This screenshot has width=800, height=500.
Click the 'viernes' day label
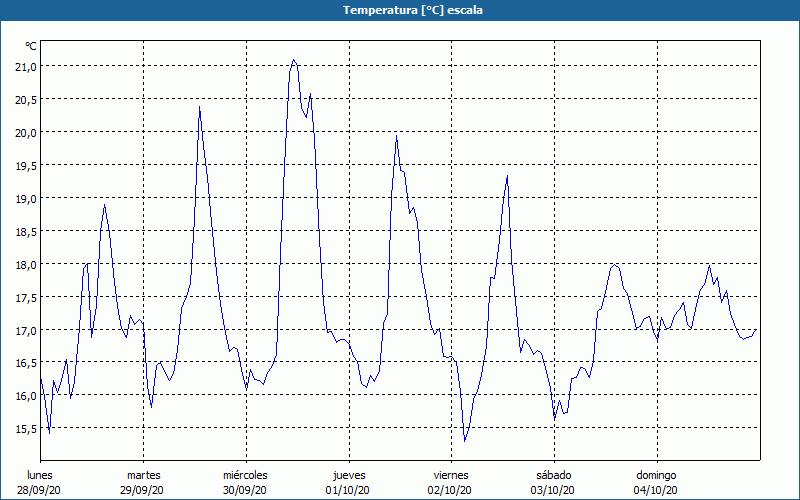pyautogui.click(x=451, y=475)
